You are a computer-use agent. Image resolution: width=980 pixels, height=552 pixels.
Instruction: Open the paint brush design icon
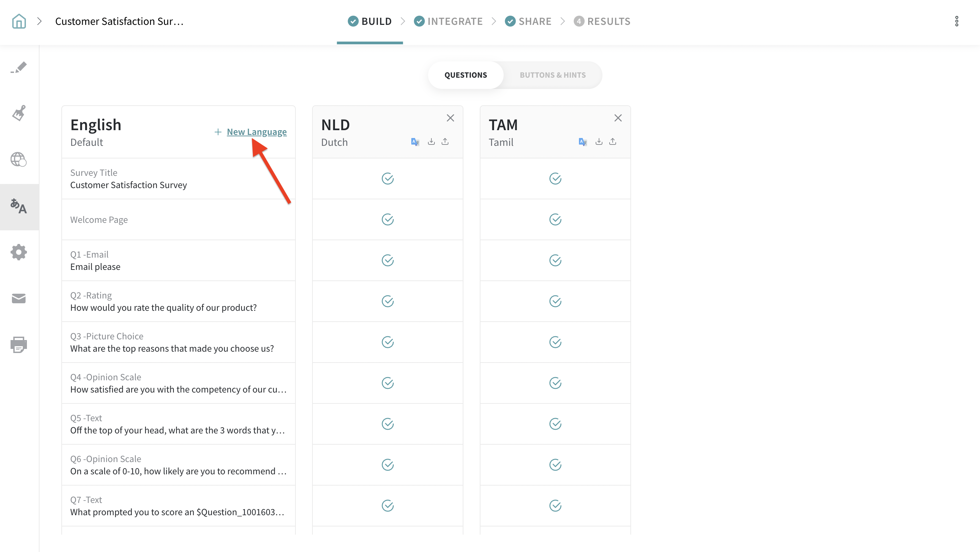click(19, 113)
